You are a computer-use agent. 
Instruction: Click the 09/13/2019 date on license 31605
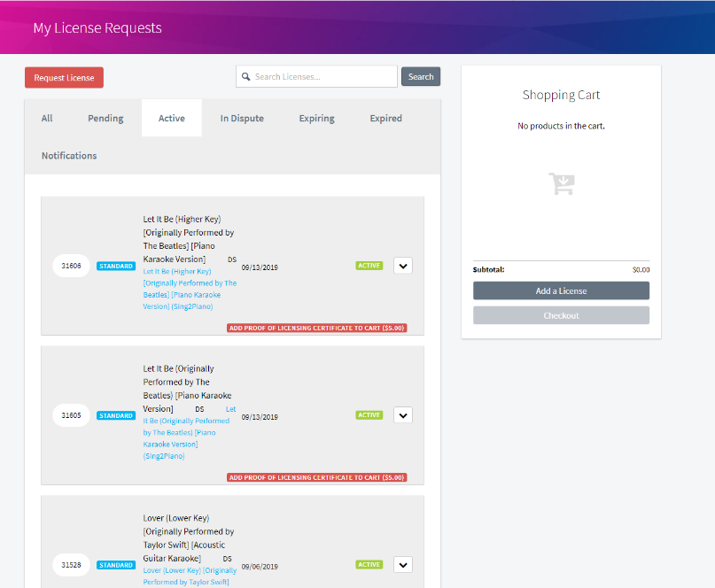(260, 417)
